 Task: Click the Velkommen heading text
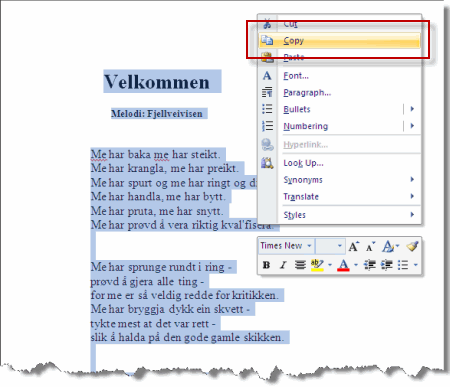[x=157, y=82]
